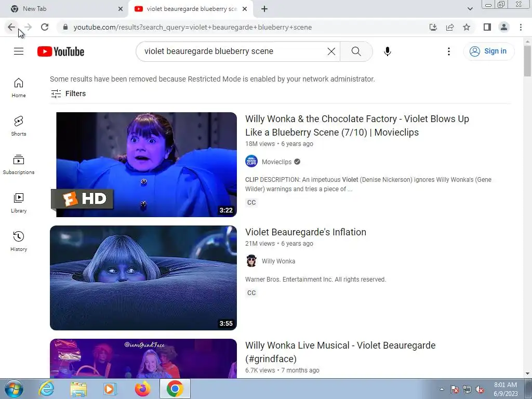Open the Action Center flag tray icon
This screenshot has height=399, width=532.
(x=455, y=390)
